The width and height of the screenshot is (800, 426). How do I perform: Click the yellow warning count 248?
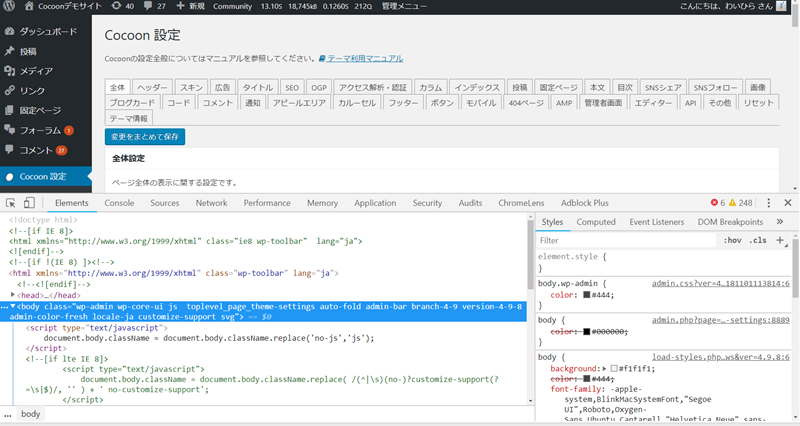[741, 203]
